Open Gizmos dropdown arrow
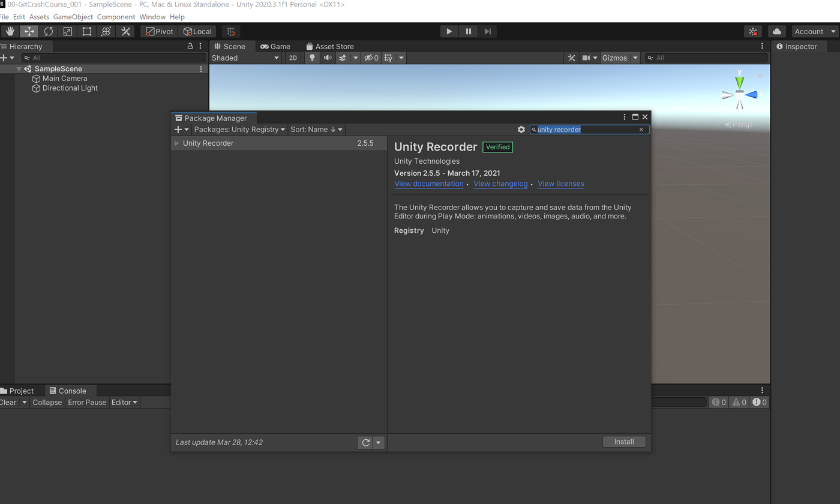This screenshot has width=840, height=504. point(635,58)
